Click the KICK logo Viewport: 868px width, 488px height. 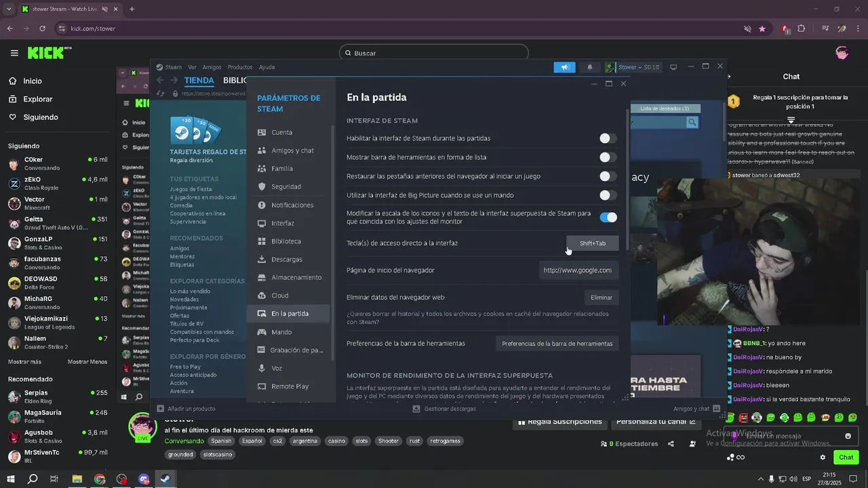[x=49, y=53]
